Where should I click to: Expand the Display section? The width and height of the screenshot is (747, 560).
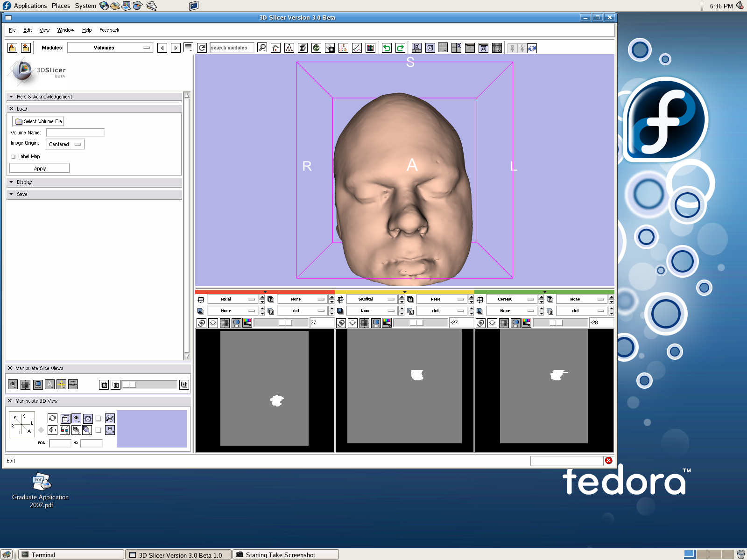tap(24, 182)
